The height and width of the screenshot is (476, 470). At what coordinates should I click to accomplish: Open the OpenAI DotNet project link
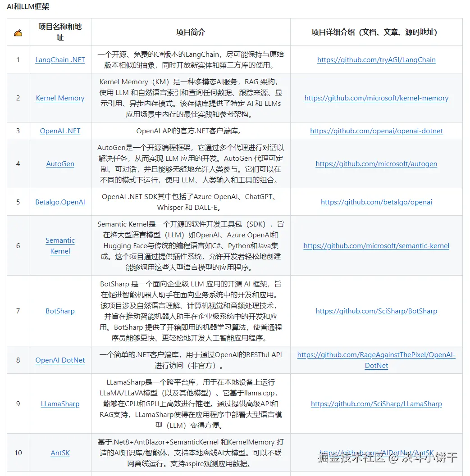click(60, 360)
